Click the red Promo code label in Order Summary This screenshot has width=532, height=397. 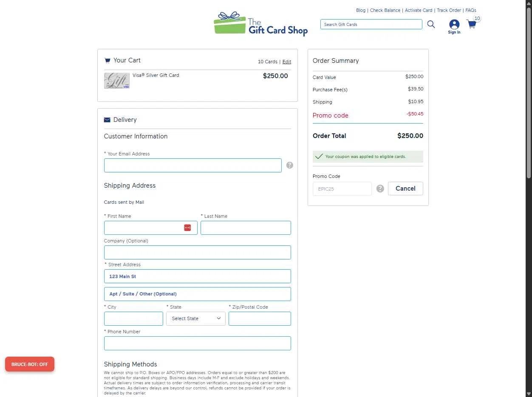(x=331, y=115)
